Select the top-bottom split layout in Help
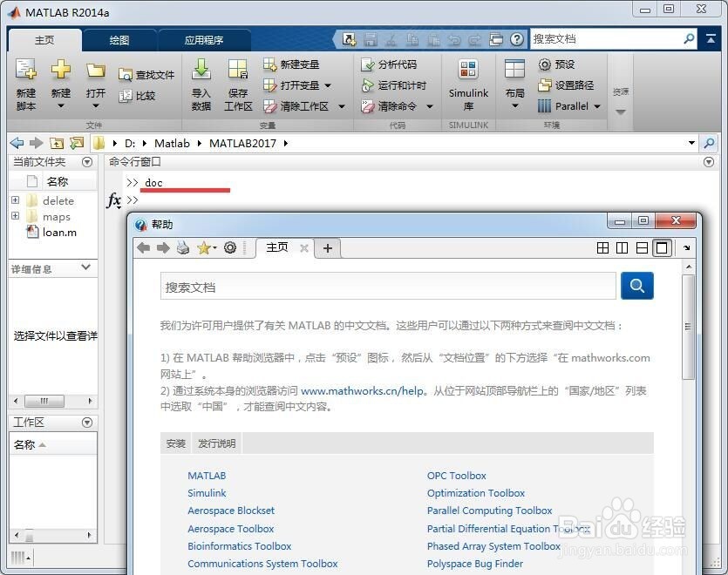The image size is (728, 575). (642, 248)
